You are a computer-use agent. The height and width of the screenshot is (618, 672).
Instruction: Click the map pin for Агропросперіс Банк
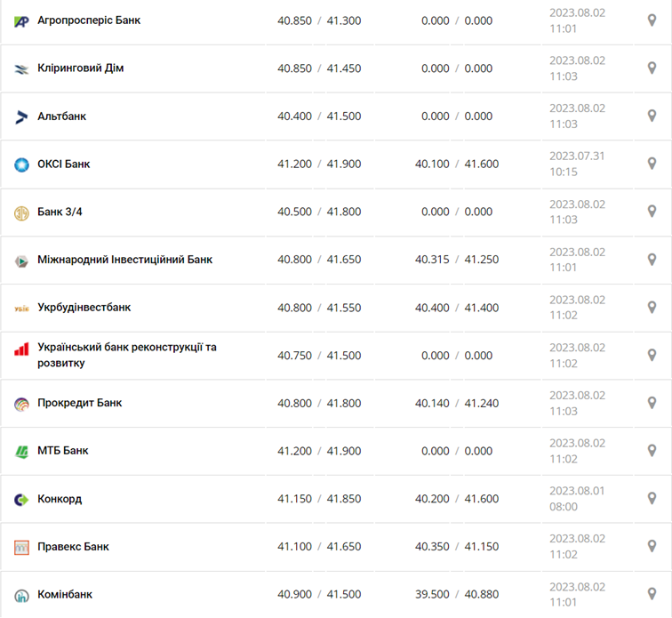[x=652, y=20]
